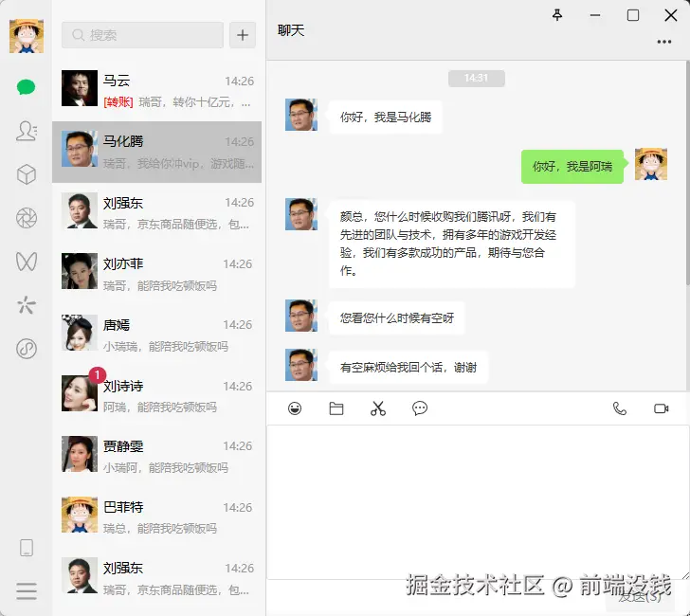Click the phone icon in the sidebar
The height and width of the screenshot is (616, 690).
coord(27,548)
